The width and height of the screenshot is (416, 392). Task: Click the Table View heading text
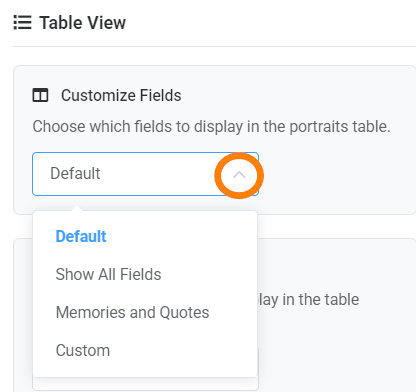pyautogui.click(x=83, y=23)
